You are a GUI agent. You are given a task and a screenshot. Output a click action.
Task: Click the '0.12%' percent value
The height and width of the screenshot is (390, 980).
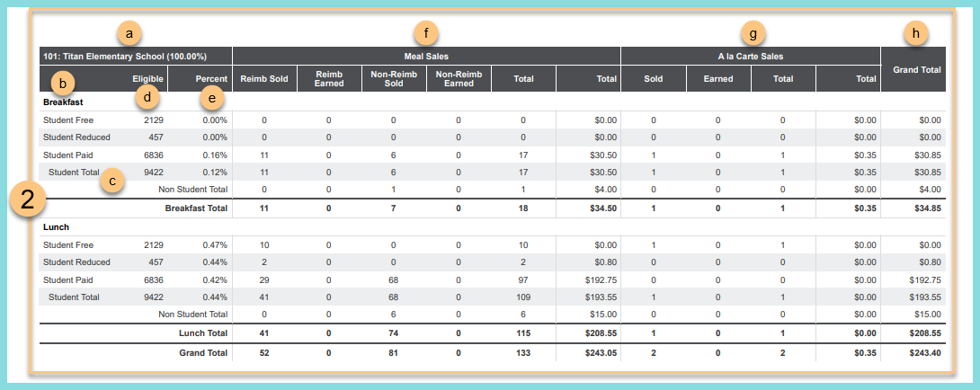214,172
